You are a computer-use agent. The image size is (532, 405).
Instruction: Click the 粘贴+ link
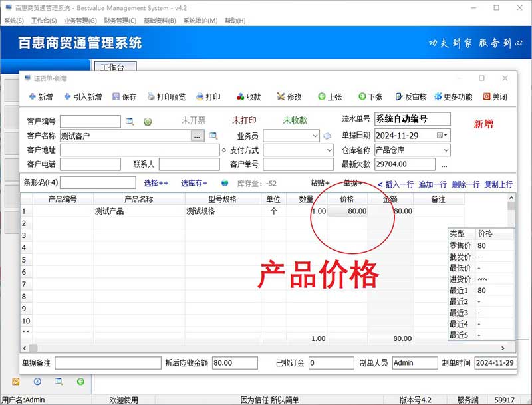[x=320, y=183]
